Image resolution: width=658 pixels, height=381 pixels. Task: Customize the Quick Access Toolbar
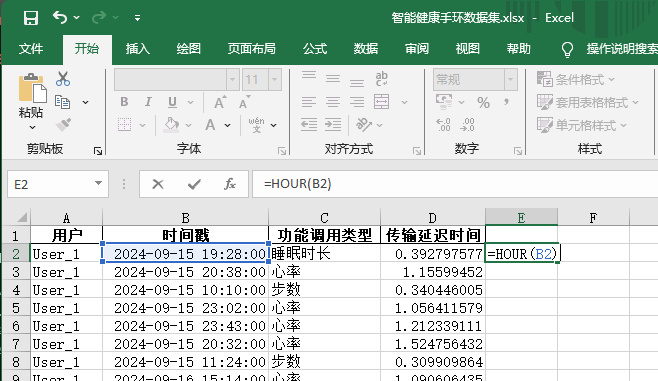tap(137, 18)
